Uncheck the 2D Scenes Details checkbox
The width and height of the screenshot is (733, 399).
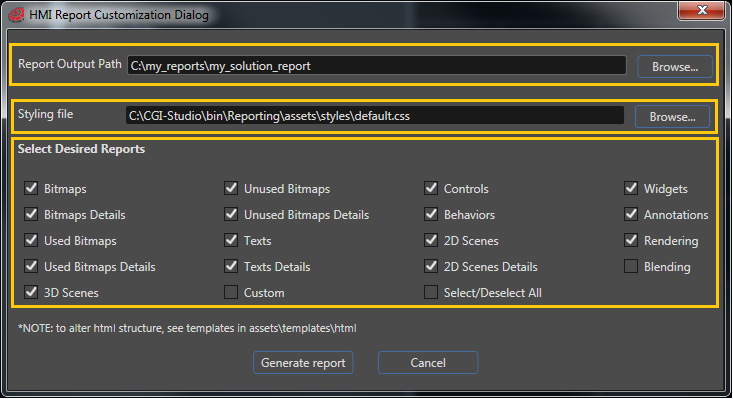click(x=431, y=266)
